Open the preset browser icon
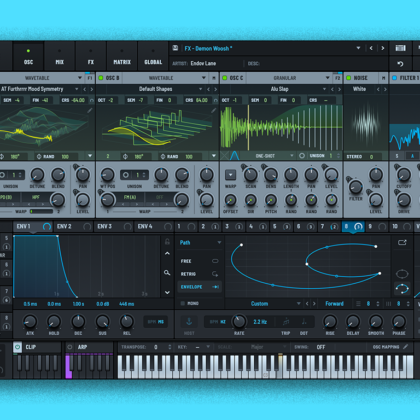The height and width of the screenshot is (420, 420). click(400, 48)
